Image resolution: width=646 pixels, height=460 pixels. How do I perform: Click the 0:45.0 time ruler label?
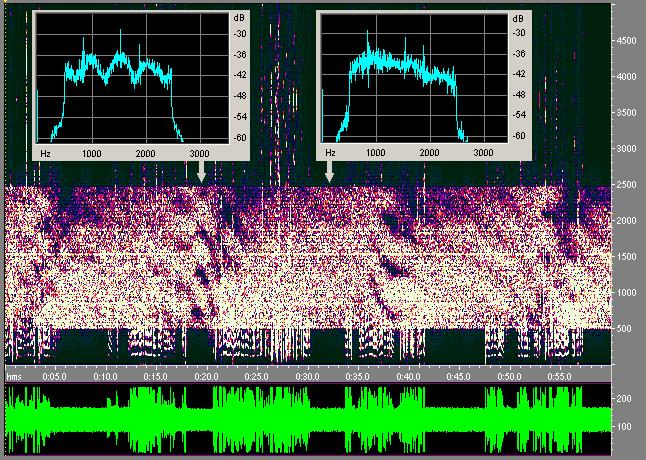(459, 377)
